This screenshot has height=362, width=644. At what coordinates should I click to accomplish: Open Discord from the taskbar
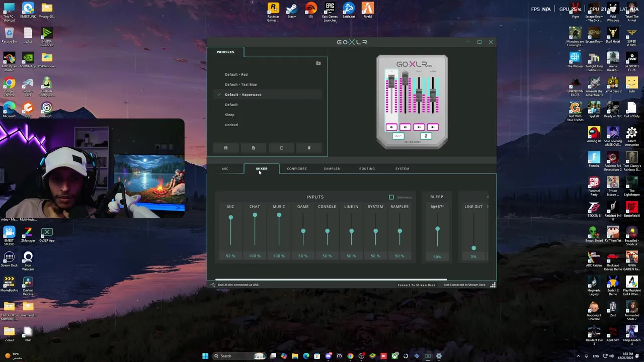(x=328, y=356)
